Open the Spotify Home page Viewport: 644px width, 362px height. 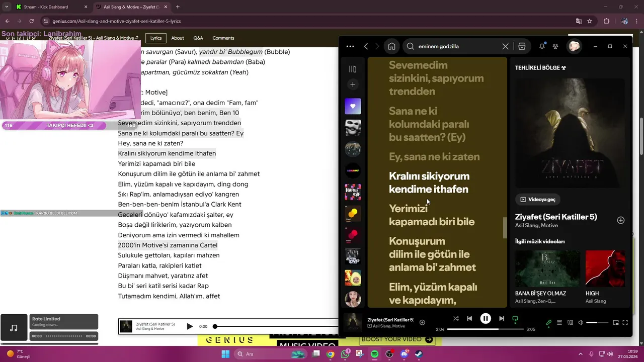coord(391,46)
